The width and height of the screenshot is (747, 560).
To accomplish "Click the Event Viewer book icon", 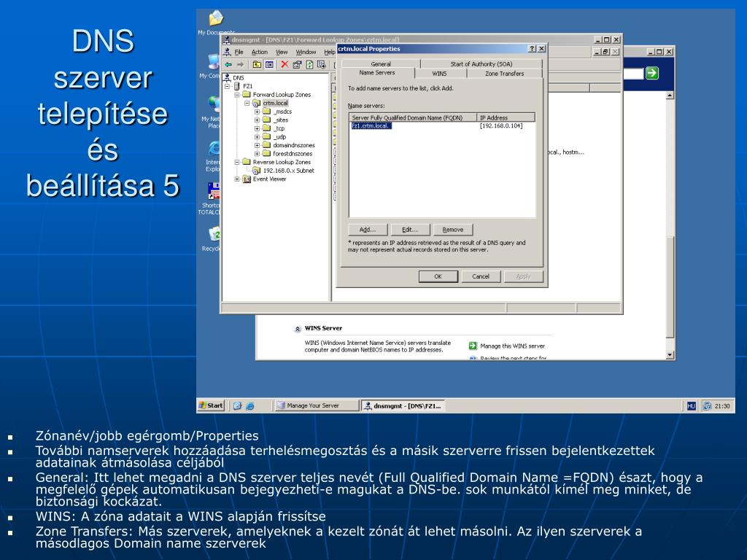I will 247,179.
